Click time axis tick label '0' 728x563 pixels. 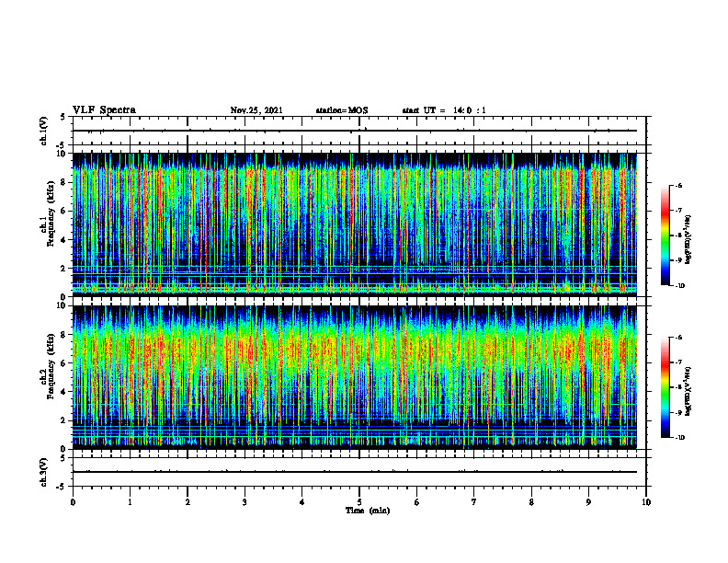73,502
